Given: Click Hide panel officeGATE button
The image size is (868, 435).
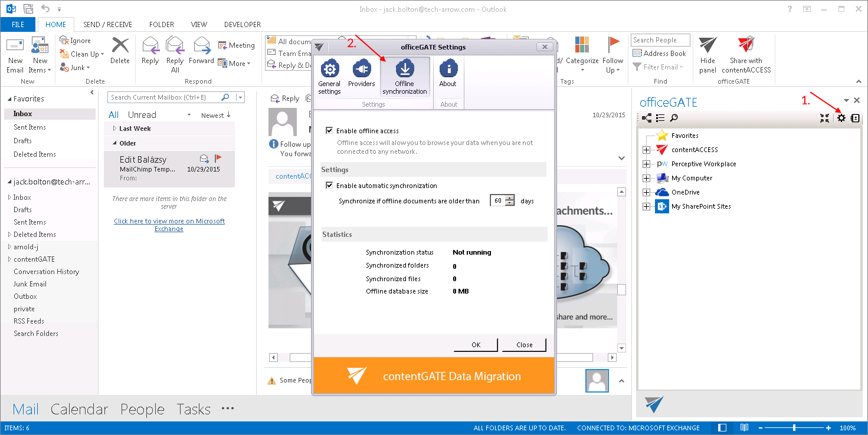Looking at the screenshot, I should pyautogui.click(x=708, y=54).
